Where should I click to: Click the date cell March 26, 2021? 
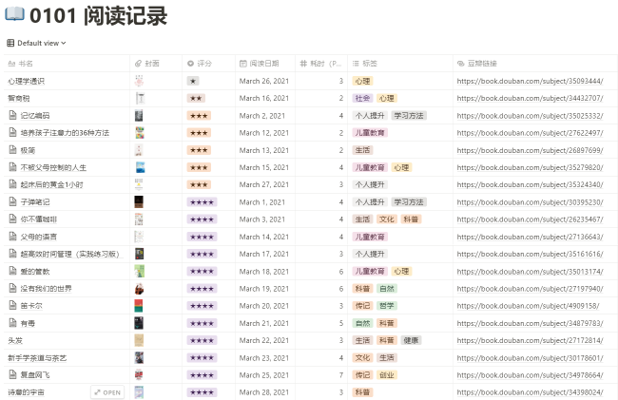pyautogui.click(x=264, y=81)
